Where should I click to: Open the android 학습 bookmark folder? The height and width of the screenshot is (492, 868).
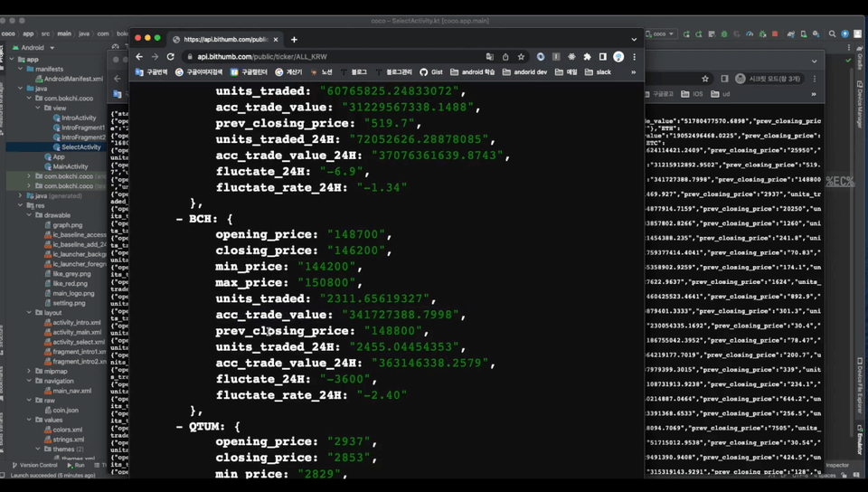[x=473, y=72]
